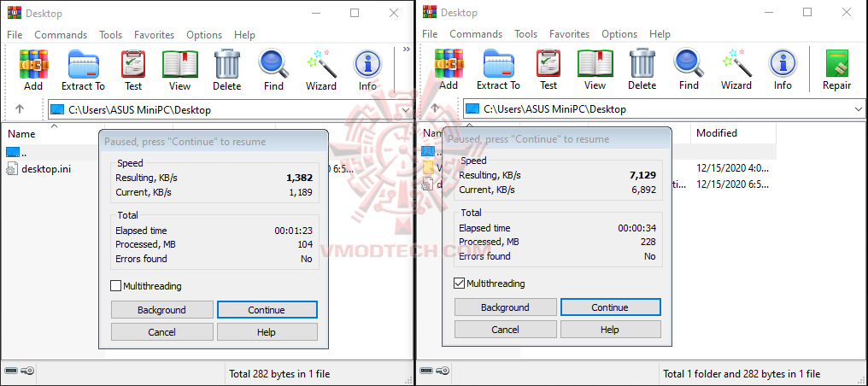
Task: Click Cancel button in right dialog
Action: pos(506,329)
